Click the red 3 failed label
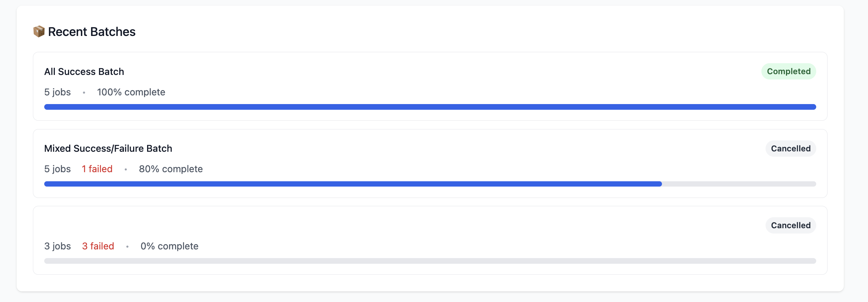This screenshot has width=868, height=302. 98,246
